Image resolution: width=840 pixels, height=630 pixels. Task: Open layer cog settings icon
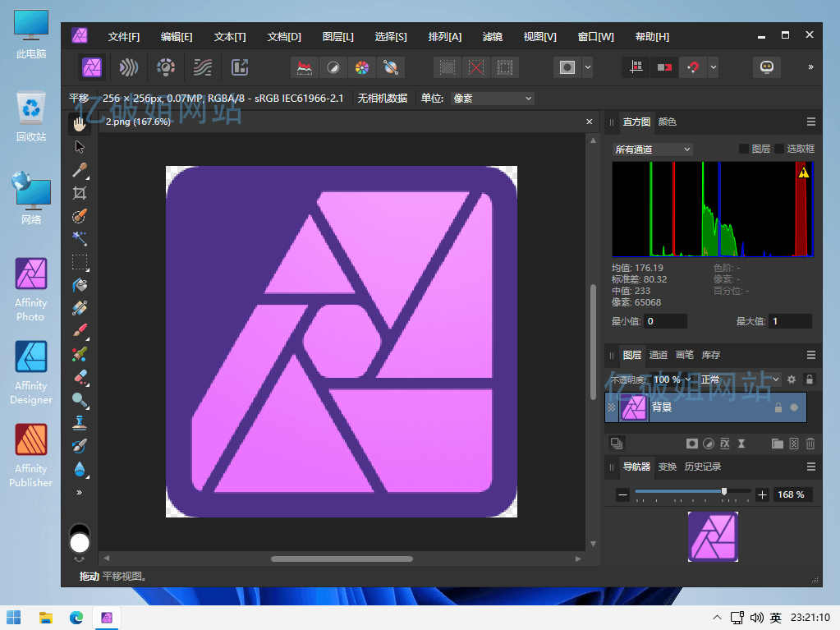(792, 379)
